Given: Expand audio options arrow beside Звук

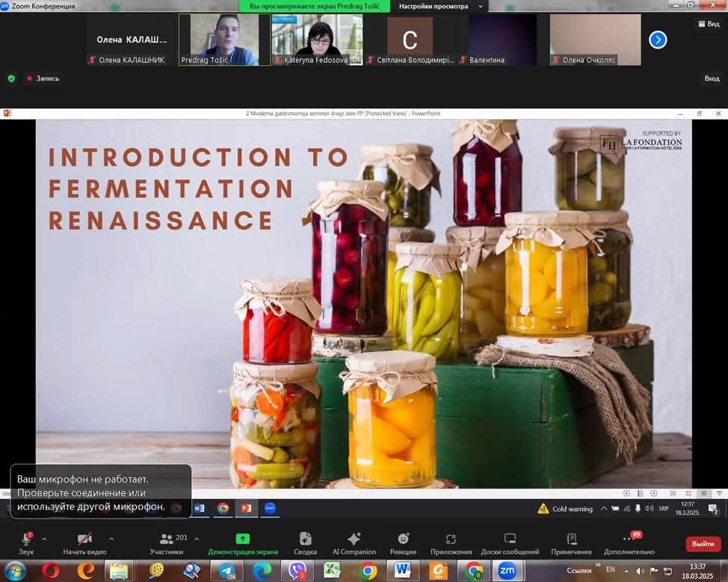Looking at the screenshot, I should click(44, 538).
